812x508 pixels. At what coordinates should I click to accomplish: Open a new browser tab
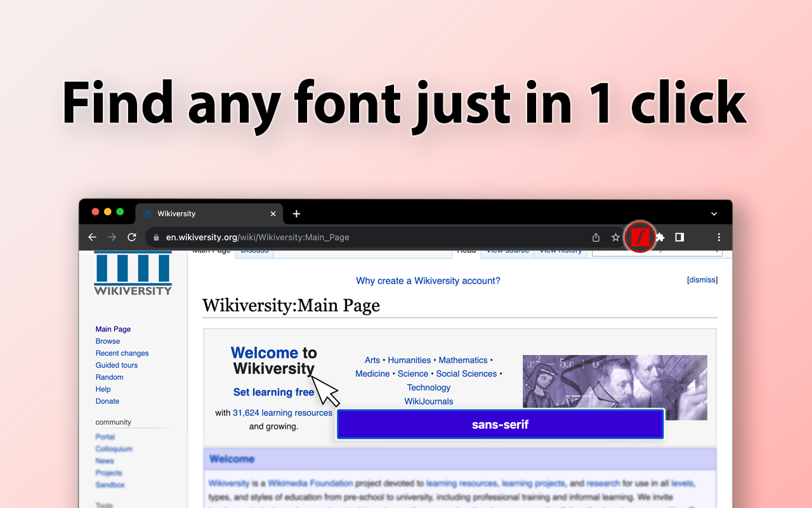296,213
